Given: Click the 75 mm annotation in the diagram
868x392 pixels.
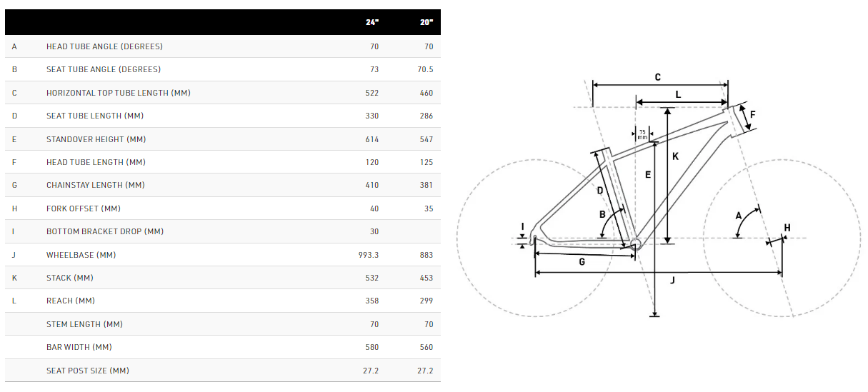Looking at the screenshot, I should (642, 134).
